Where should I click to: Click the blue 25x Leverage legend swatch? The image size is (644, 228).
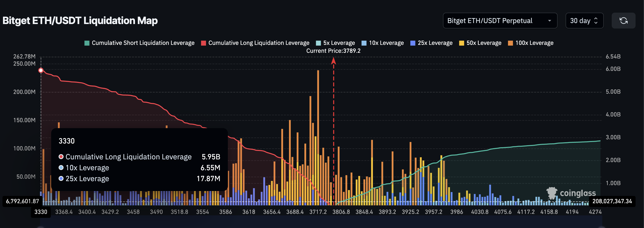point(413,43)
